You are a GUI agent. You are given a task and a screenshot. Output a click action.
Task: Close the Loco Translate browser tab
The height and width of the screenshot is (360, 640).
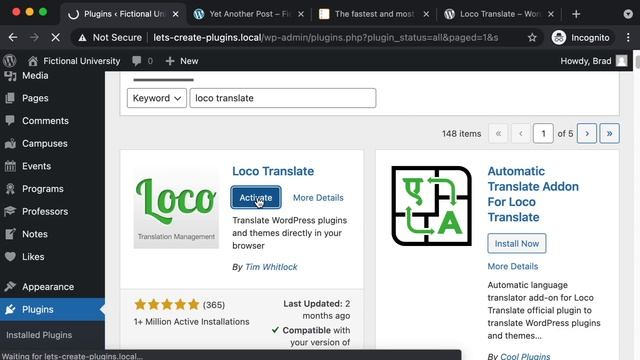[551, 14]
